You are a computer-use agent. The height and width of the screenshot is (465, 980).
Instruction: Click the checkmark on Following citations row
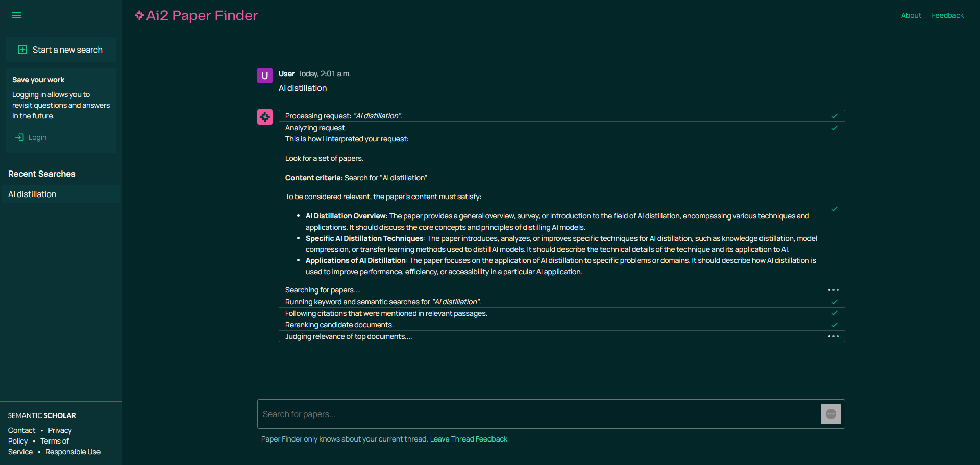pyautogui.click(x=835, y=313)
